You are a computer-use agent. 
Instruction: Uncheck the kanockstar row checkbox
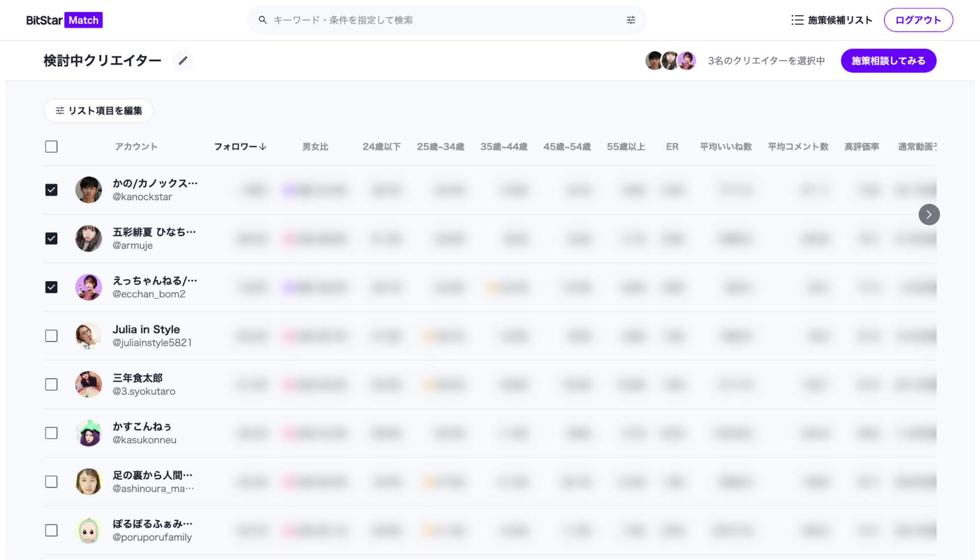tap(51, 190)
